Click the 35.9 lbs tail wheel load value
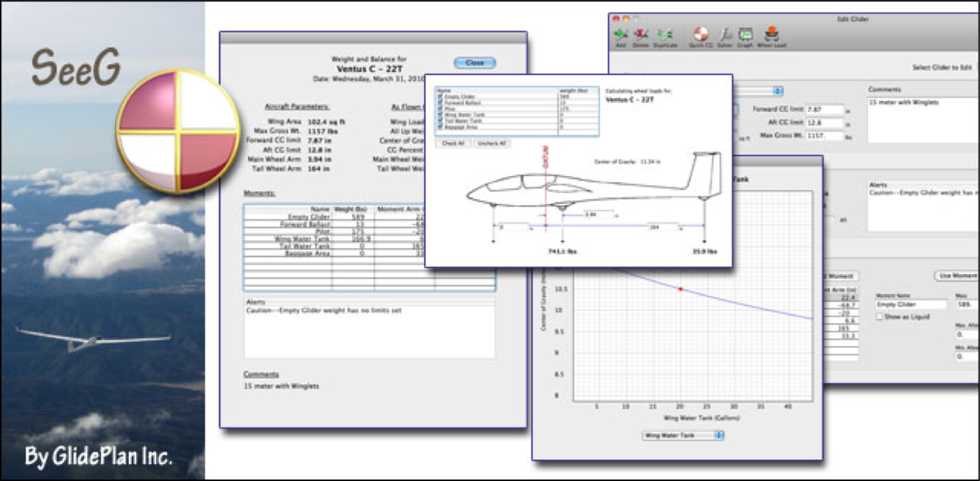The width and height of the screenshot is (980, 481). pyautogui.click(x=705, y=251)
